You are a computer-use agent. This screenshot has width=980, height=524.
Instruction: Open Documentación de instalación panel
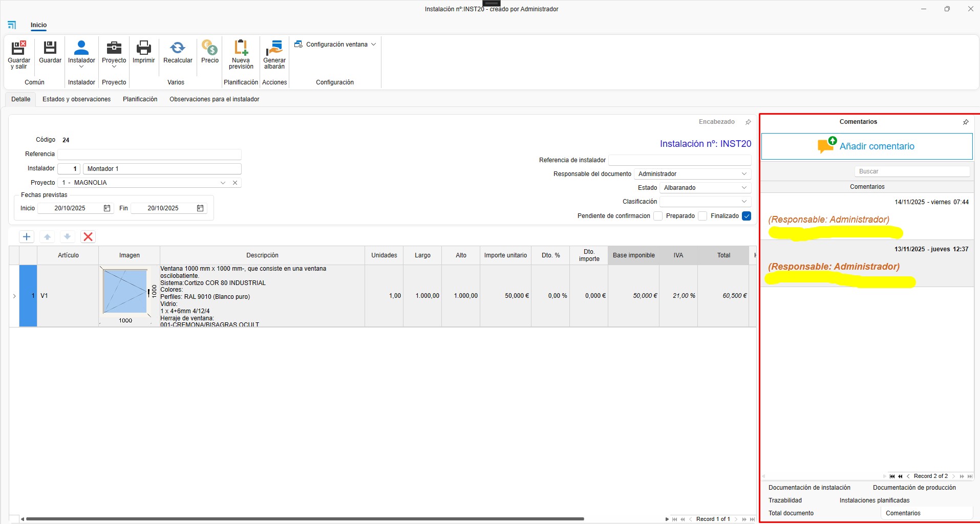pos(809,488)
